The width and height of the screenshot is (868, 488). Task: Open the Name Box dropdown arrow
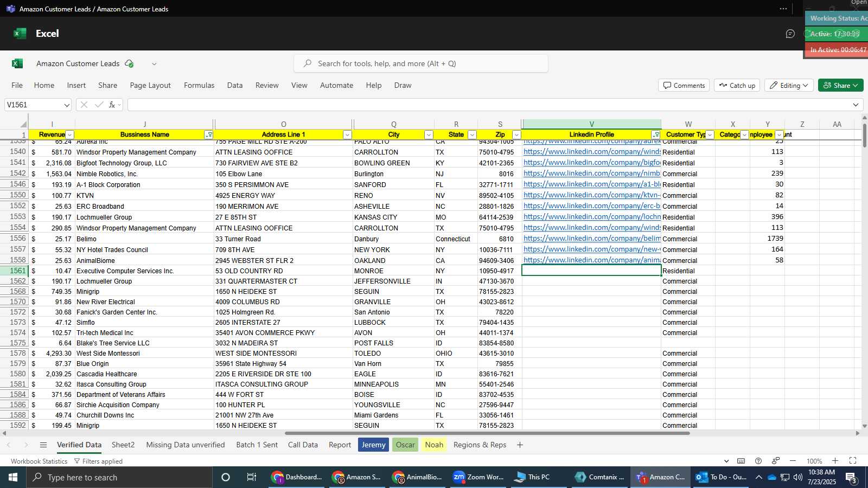[67, 105]
